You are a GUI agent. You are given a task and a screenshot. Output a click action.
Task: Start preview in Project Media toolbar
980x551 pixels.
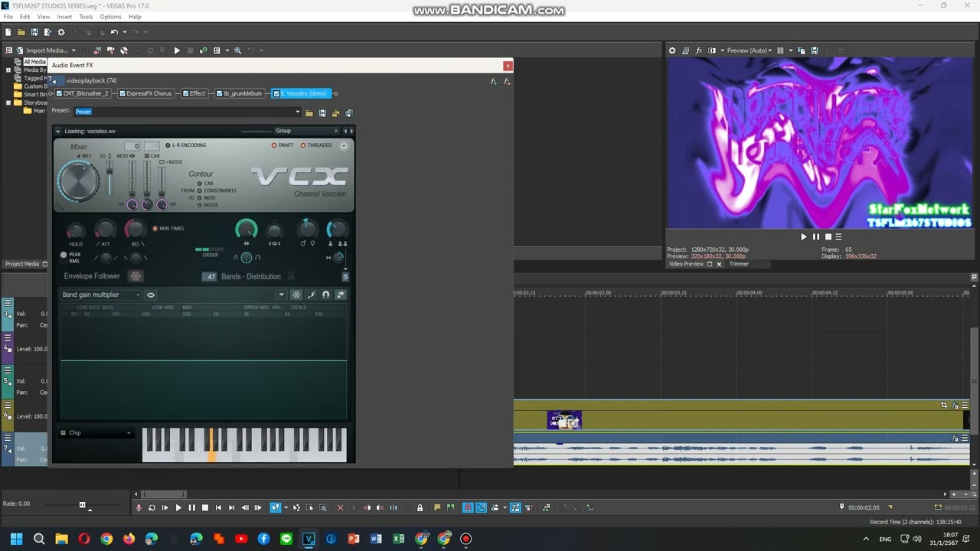[177, 51]
